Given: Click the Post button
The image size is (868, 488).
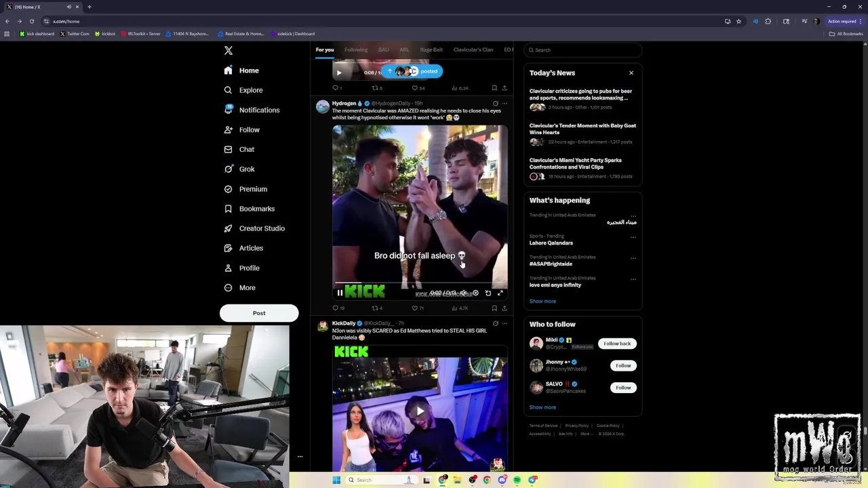Looking at the screenshot, I should [259, 313].
